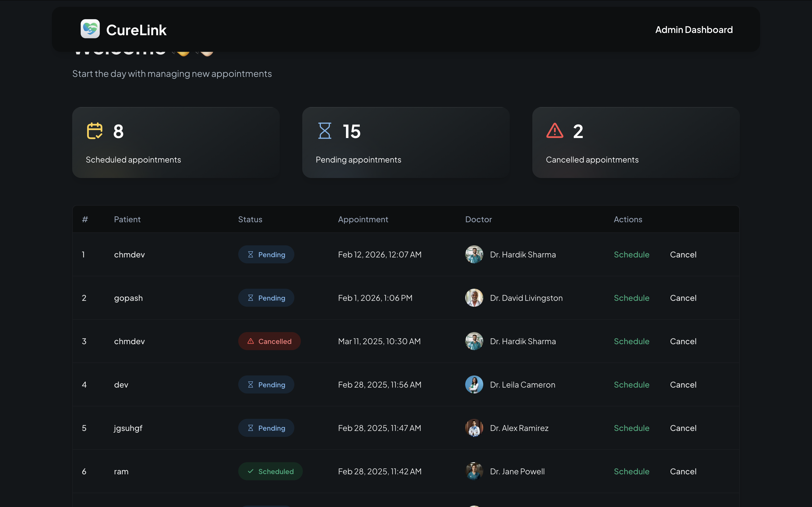Click the Pending status badge for gopash
812x507 pixels.
coord(266,298)
